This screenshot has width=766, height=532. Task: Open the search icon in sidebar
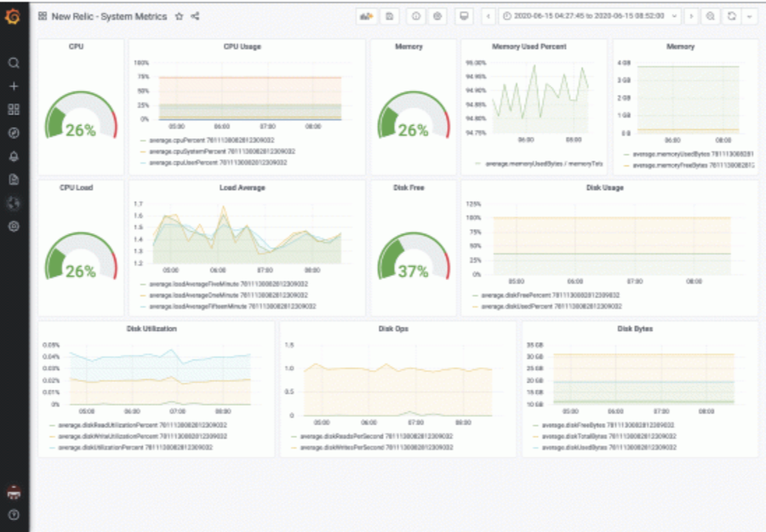pyautogui.click(x=14, y=63)
